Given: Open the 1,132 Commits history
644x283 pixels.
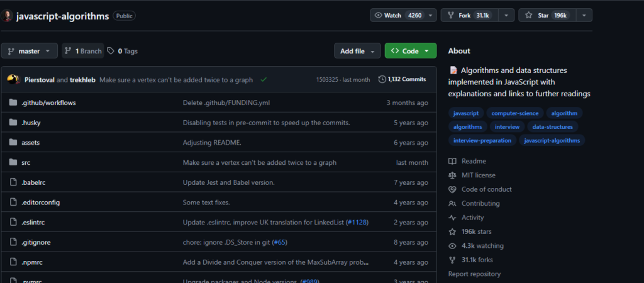Looking at the screenshot, I should tap(402, 79).
